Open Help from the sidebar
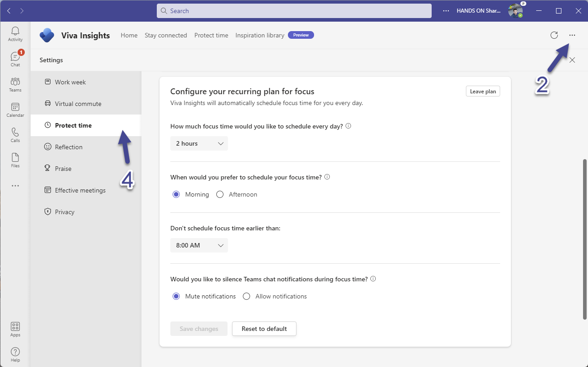Image resolution: width=588 pixels, height=367 pixels. click(x=15, y=354)
